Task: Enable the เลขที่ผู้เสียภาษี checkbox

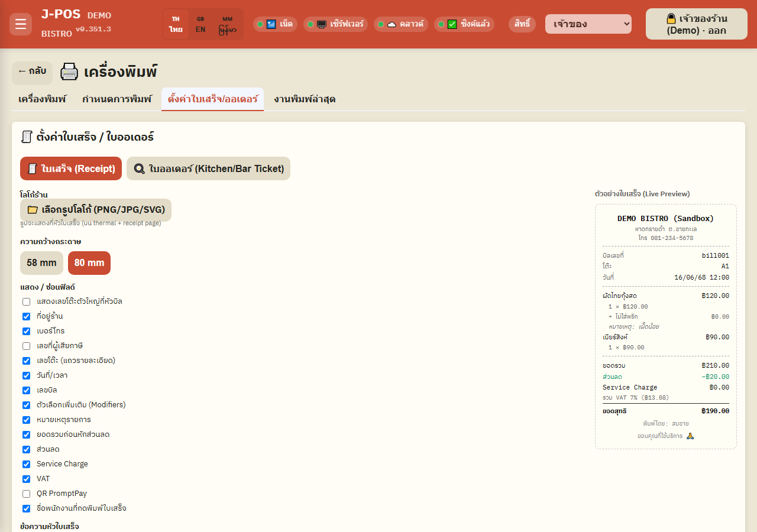Action: 26,346
